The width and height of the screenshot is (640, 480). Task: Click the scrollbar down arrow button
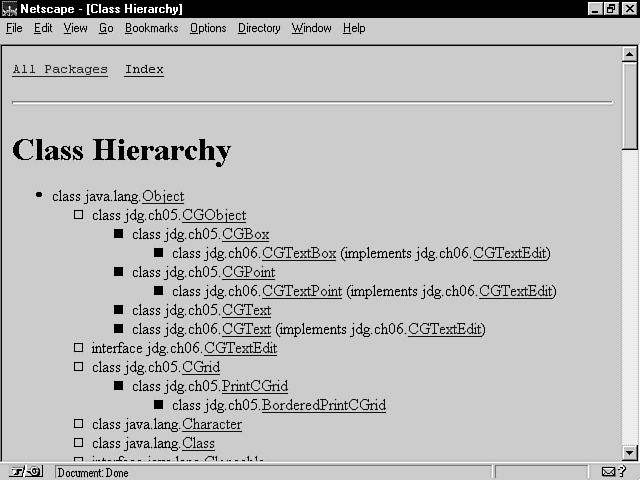(629, 453)
